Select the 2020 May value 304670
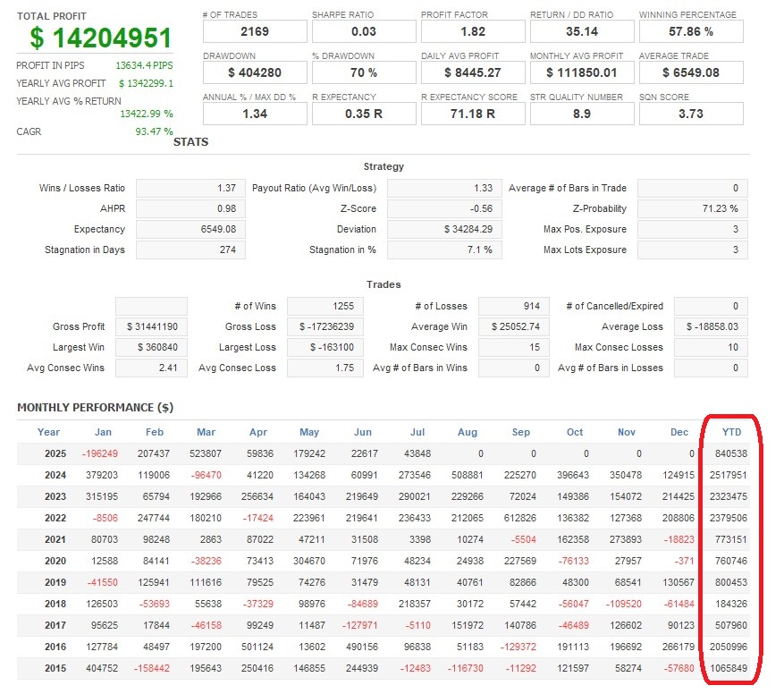The height and width of the screenshot is (694, 784). pyautogui.click(x=309, y=562)
